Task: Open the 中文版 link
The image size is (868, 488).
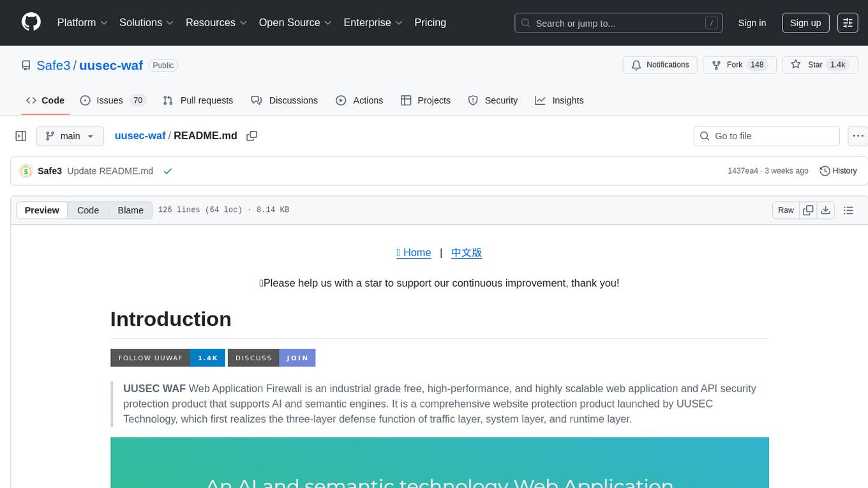Action: click(467, 253)
